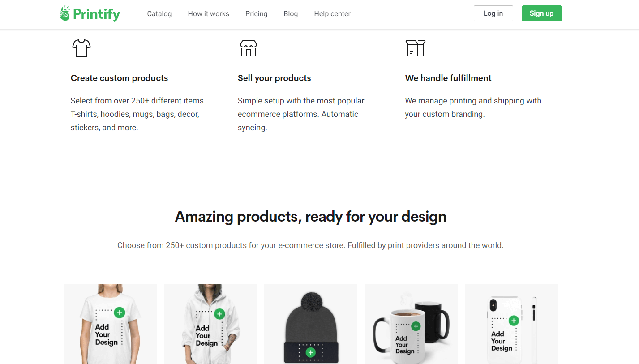The image size is (639, 364).
Task: Click the t-shirt icon above Create custom products
Action: pos(81,48)
